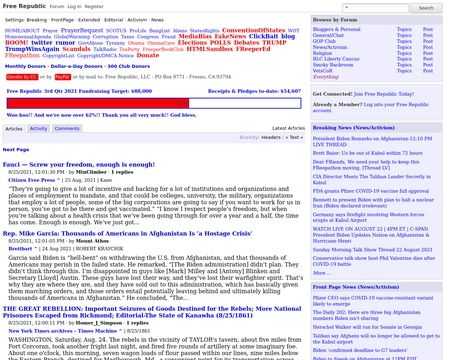Open the Log In link

point(74,6)
